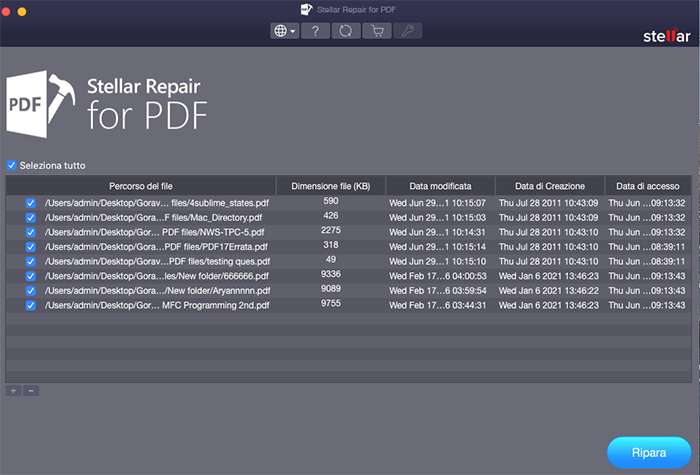Click the 426 file size cell
This screenshot has height=475, width=700.
331,216
